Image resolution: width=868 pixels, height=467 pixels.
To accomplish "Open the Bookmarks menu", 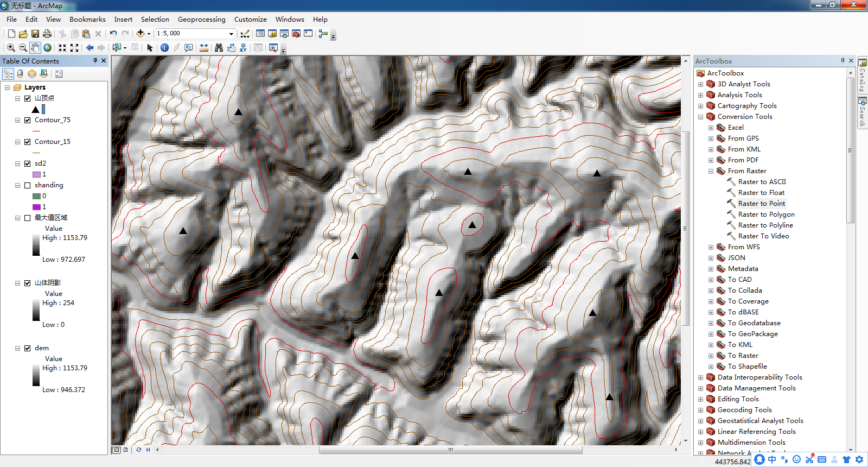I will pyautogui.click(x=87, y=20).
